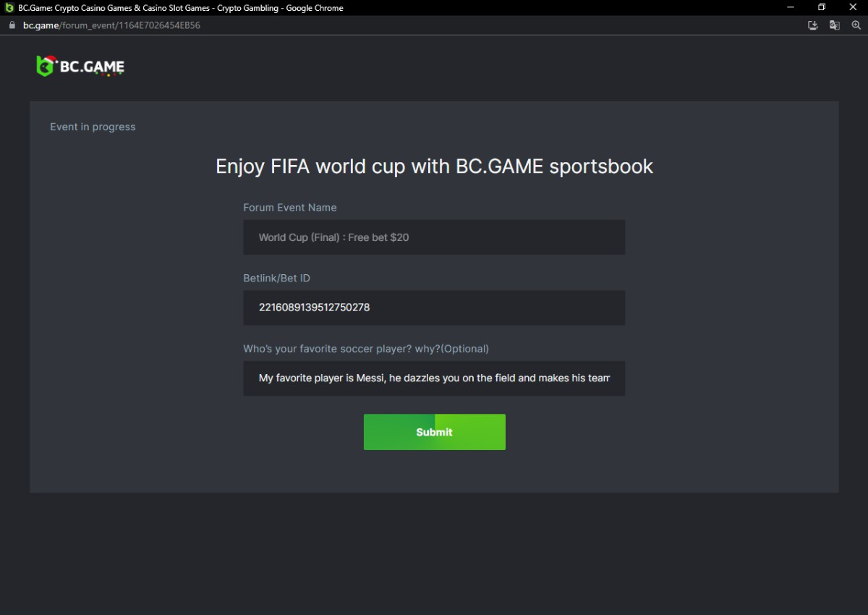Click the 'Betlink/Bet ID' label
Image resolution: width=868 pixels, height=615 pixels.
[x=276, y=279]
